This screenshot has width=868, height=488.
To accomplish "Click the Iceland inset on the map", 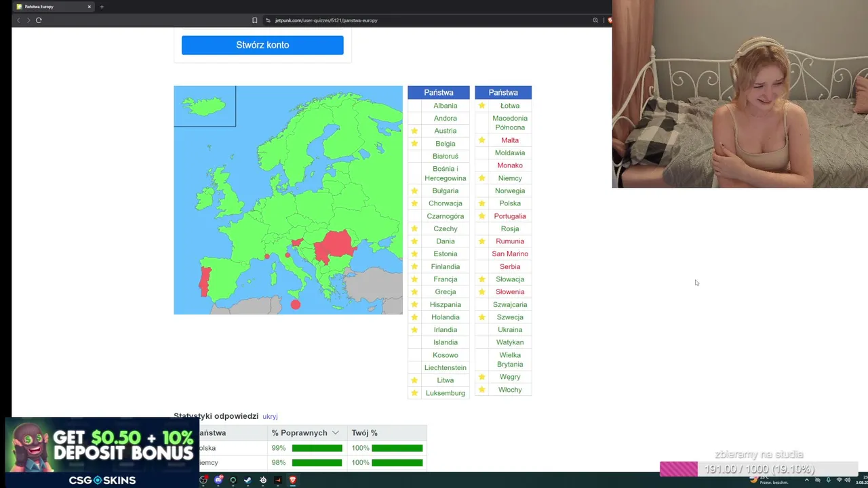I will tap(205, 106).
